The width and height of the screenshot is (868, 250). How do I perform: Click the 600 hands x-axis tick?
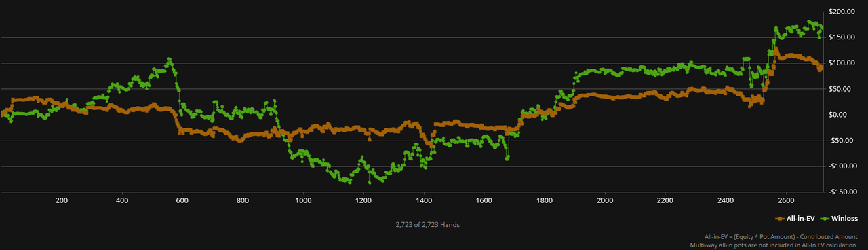click(x=182, y=201)
